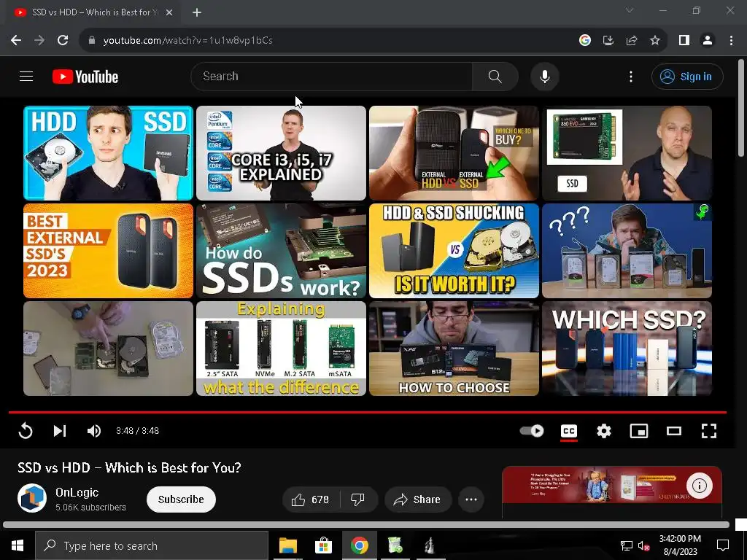
Task: Open the ad info icon
Action: click(x=699, y=486)
